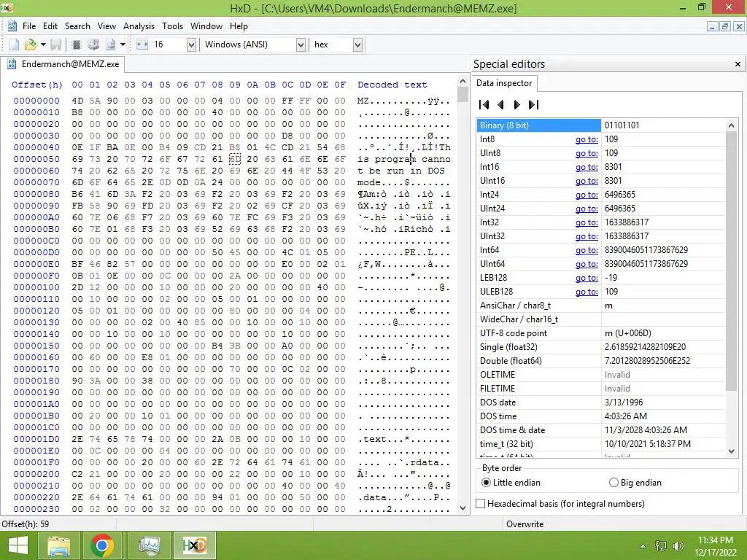Click the Open main memory chip icon
The image size is (747, 560).
(x=76, y=44)
